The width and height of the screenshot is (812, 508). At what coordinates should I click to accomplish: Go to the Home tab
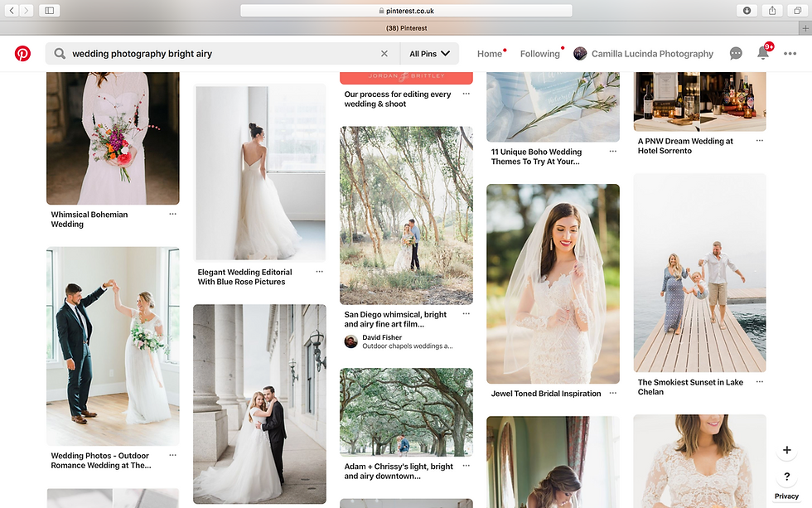pyautogui.click(x=490, y=53)
